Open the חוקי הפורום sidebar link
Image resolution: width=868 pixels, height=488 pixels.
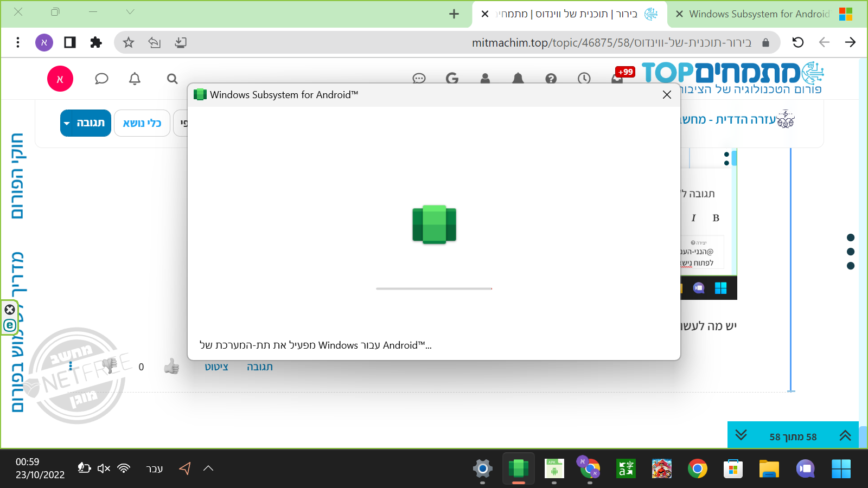(17, 176)
